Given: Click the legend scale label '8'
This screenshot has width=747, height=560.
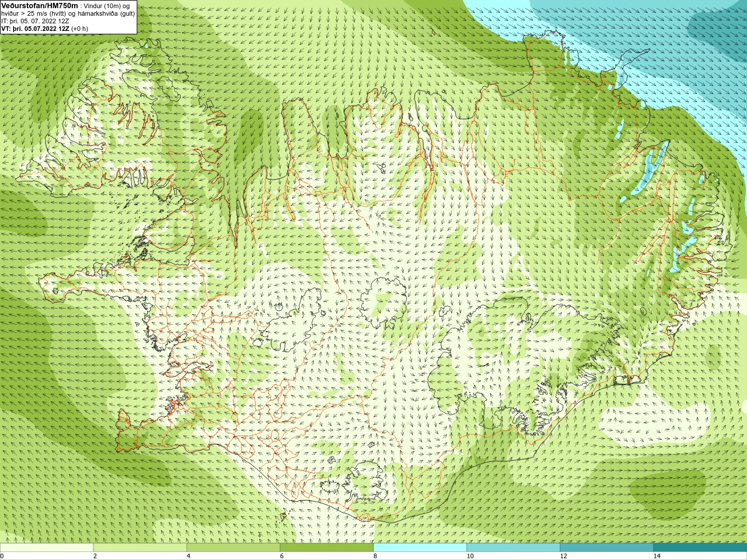Looking at the screenshot, I should [375, 556].
